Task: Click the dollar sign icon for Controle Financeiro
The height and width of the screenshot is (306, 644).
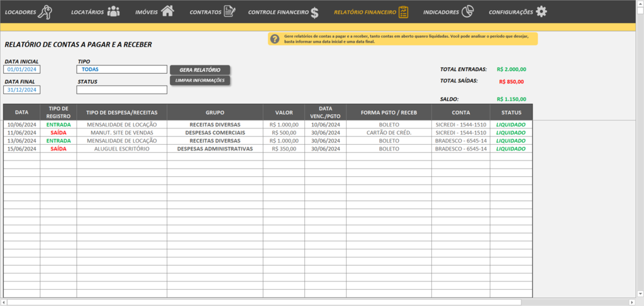Action: (x=314, y=13)
